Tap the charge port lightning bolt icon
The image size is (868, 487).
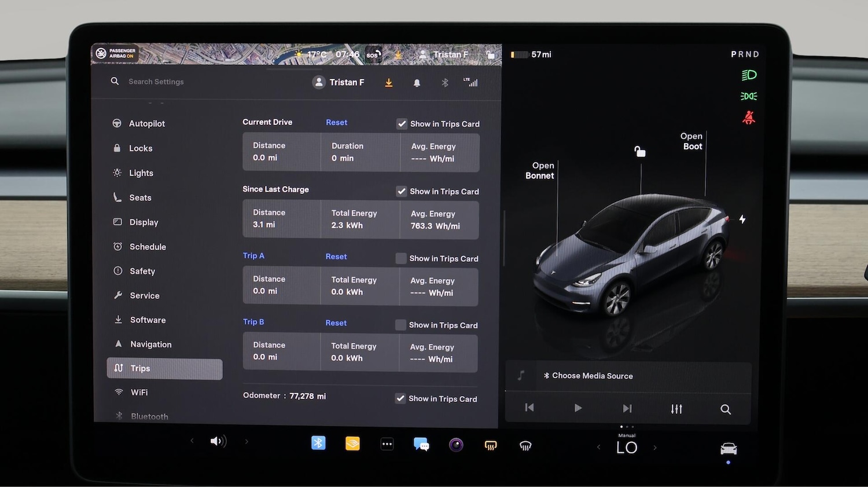[742, 219]
